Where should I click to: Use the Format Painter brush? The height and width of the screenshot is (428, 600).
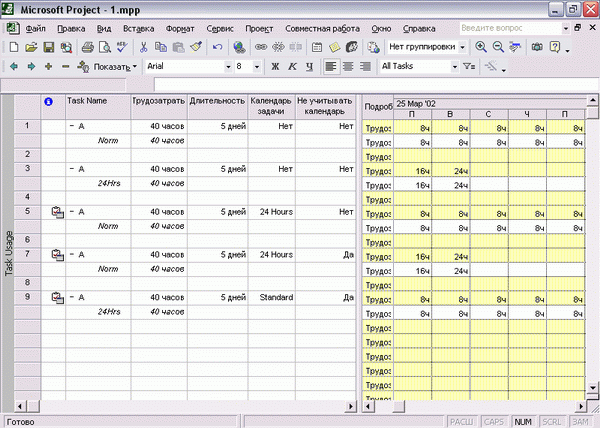pyautogui.click(x=196, y=47)
